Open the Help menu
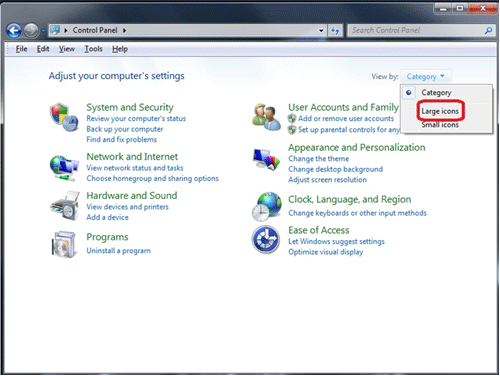The image size is (500, 376). click(120, 49)
